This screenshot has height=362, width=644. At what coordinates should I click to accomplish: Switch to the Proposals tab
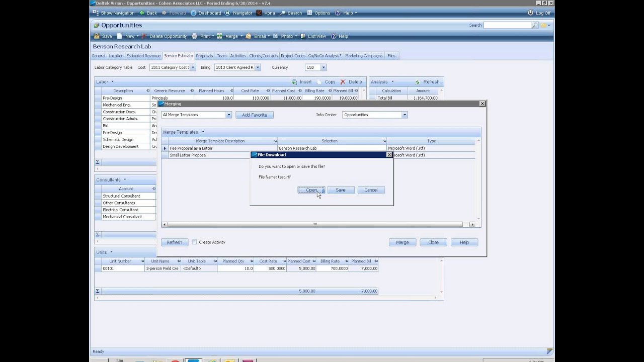pyautogui.click(x=204, y=55)
